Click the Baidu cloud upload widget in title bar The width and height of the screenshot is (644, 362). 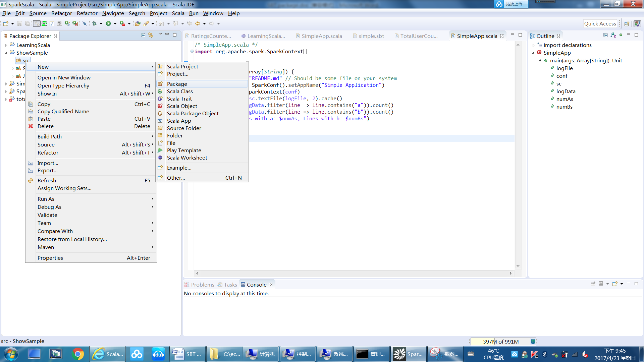tap(511, 4)
